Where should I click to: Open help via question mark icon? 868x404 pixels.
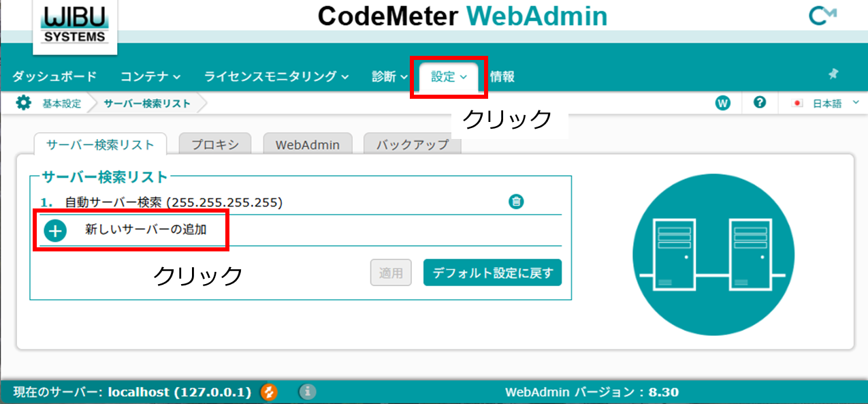pos(760,103)
